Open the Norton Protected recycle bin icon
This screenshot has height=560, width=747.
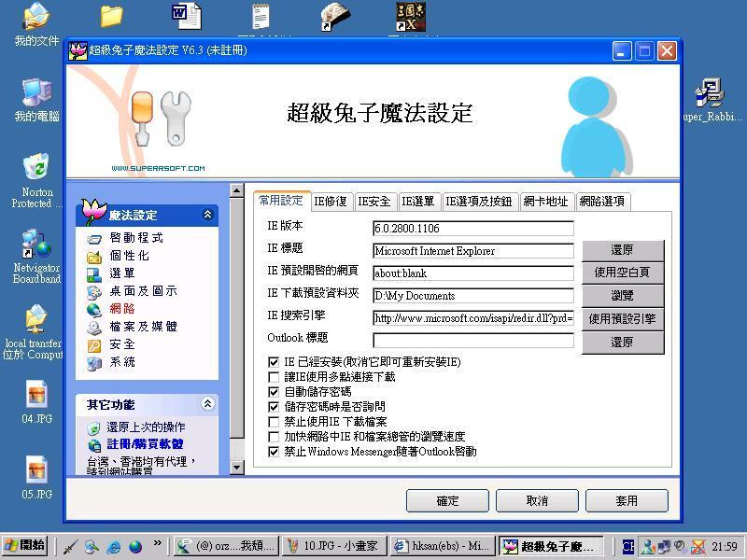[x=36, y=168]
